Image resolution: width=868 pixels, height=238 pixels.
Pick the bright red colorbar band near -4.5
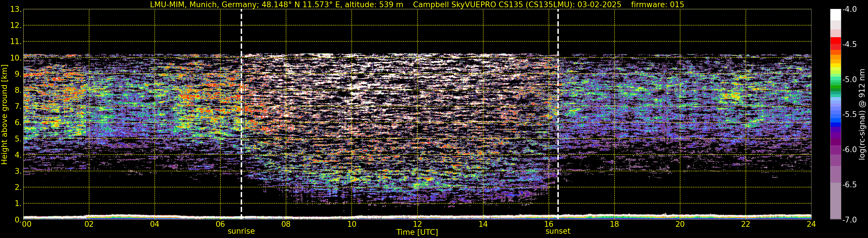click(x=836, y=40)
